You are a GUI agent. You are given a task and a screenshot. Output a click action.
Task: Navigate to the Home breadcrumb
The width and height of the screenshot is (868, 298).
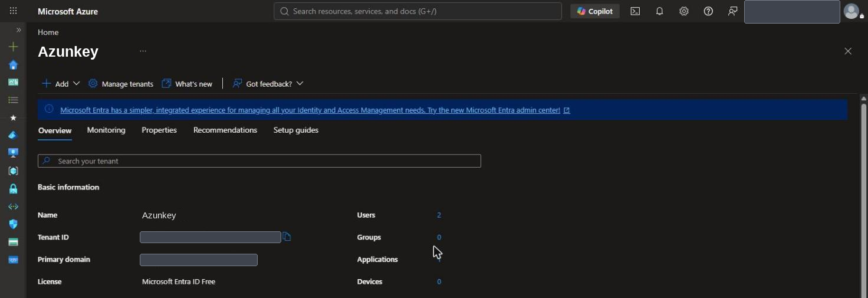click(x=48, y=32)
